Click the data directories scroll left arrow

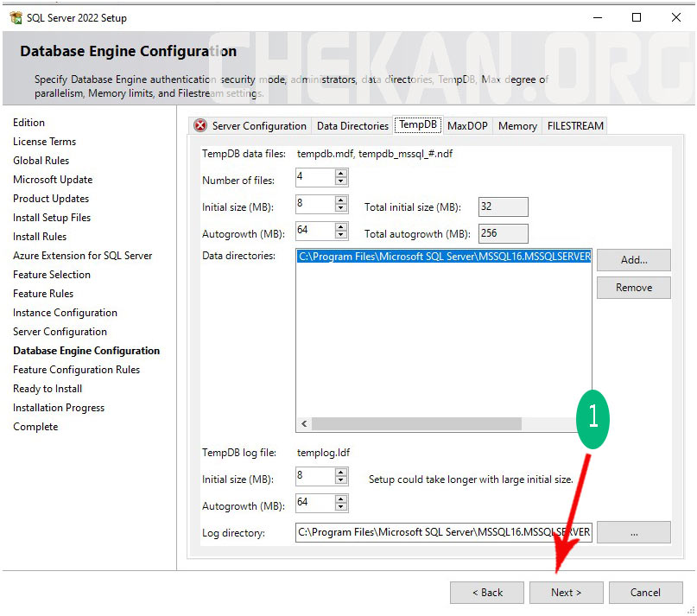pos(304,424)
